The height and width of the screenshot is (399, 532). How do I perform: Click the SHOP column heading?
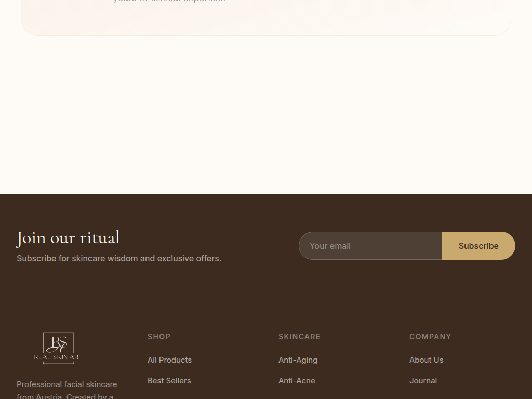[x=159, y=337]
